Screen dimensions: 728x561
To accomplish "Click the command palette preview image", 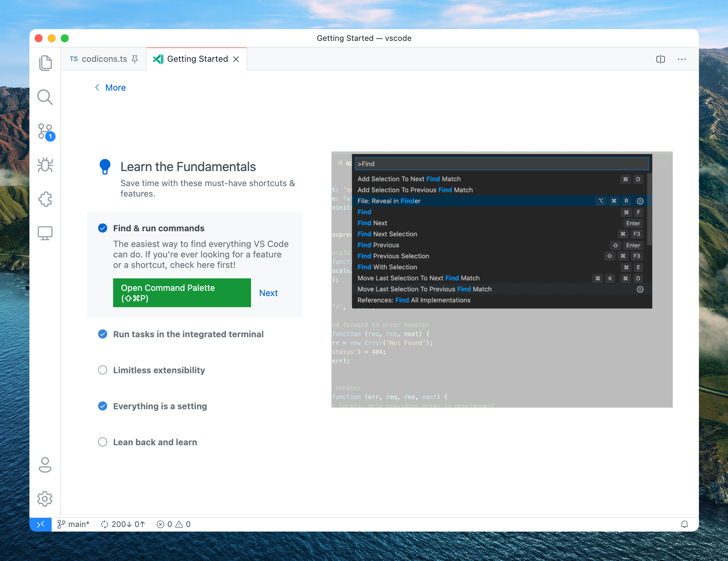I will click(x=502, y=279).
